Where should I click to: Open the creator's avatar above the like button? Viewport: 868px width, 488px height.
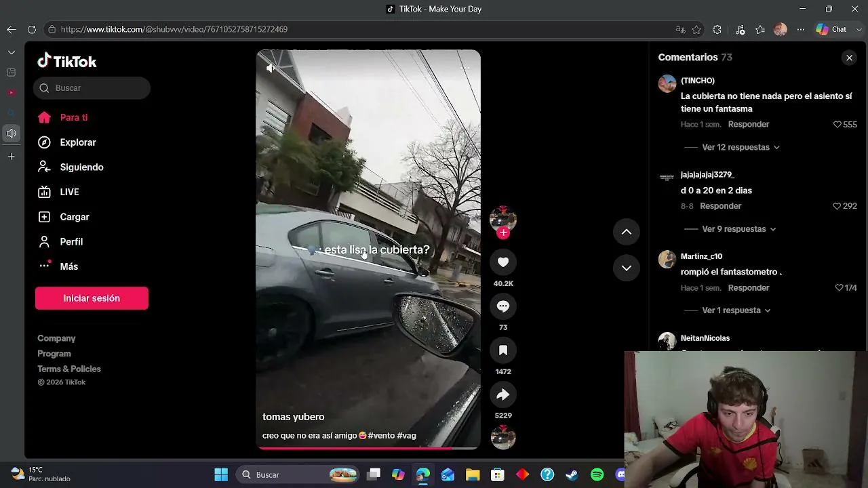click(503, 218)
